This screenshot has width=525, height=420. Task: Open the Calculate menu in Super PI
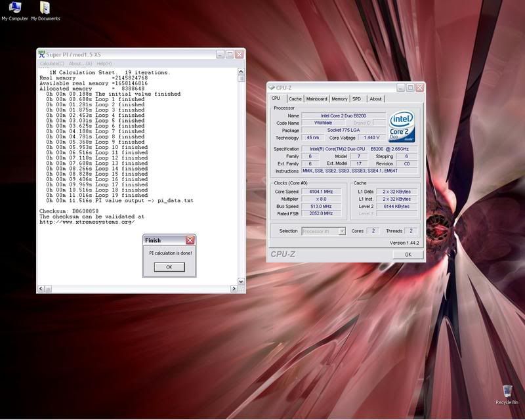click(52, 64)
